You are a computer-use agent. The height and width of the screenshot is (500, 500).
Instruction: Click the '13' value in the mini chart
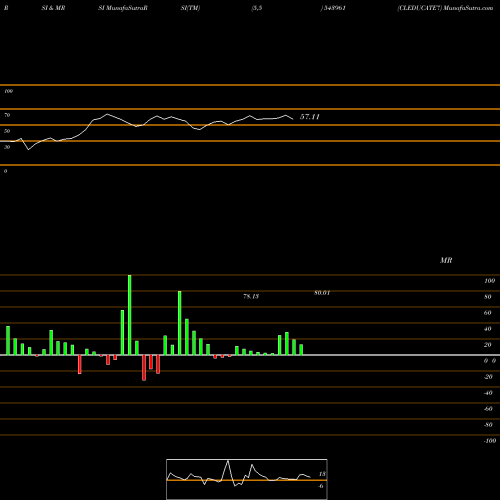[322, 474]
